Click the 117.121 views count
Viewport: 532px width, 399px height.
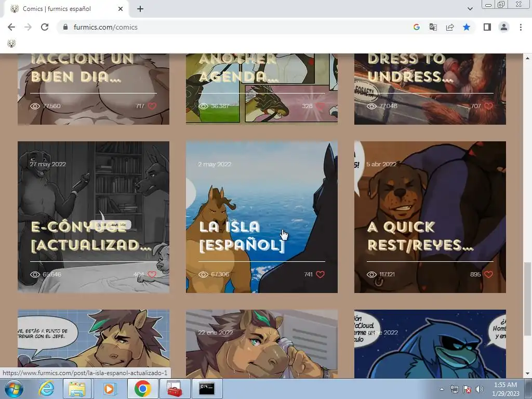[387, 274]
